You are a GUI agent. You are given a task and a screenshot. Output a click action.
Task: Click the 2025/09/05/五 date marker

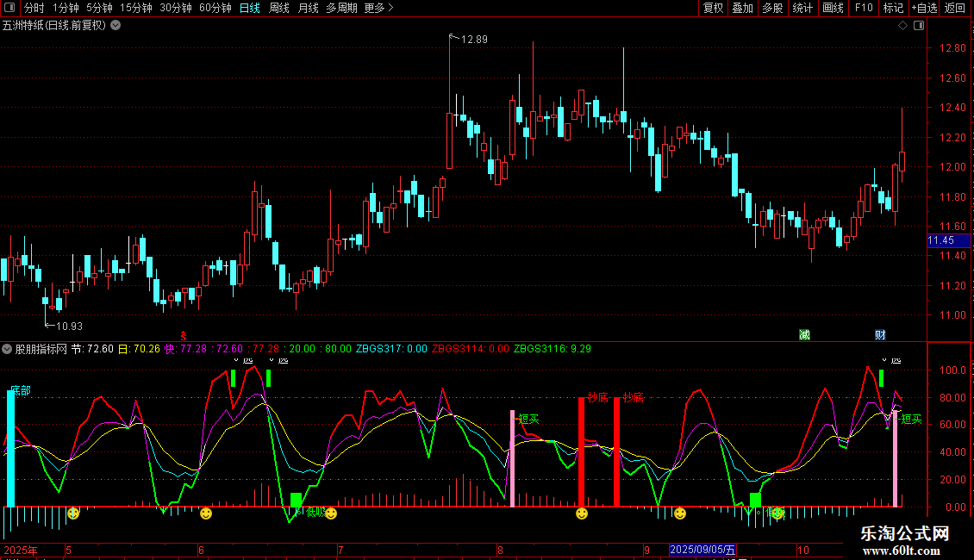click(x=702, y=550)
